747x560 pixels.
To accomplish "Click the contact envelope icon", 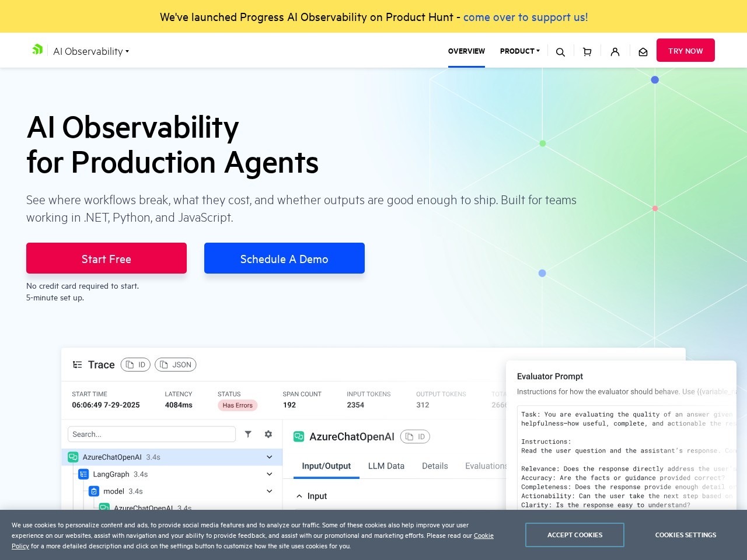I will point(643,52).
